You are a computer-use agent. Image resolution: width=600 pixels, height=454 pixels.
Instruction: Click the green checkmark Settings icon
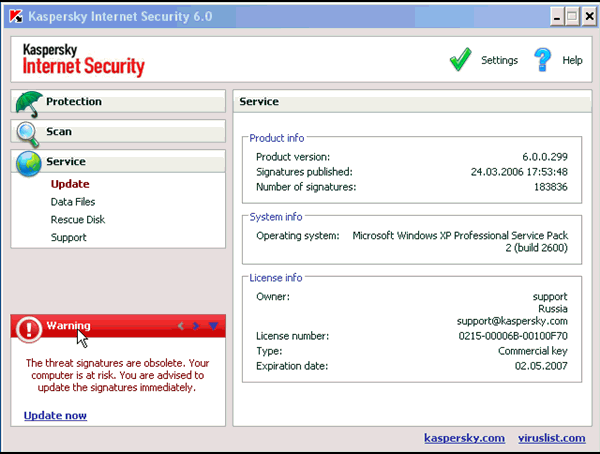(460, 59)
